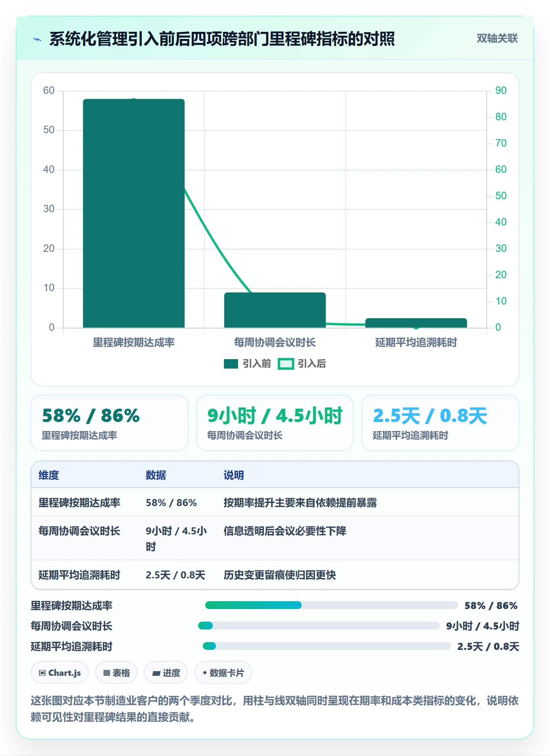Click the 延期平均追溯耗时 bar in chart
Screen dimensions: 550x756
pyautogui.click(x=416, y=323)
